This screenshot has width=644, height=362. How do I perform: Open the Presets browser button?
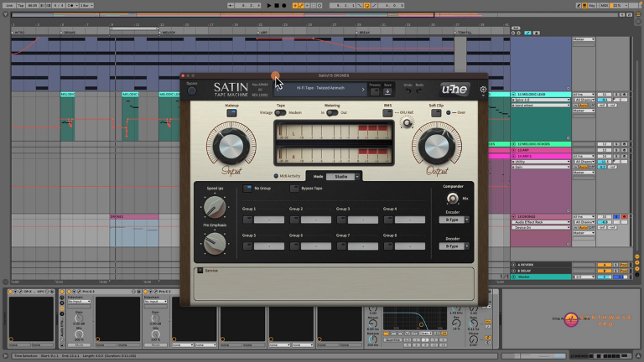[x=375, y=92]
